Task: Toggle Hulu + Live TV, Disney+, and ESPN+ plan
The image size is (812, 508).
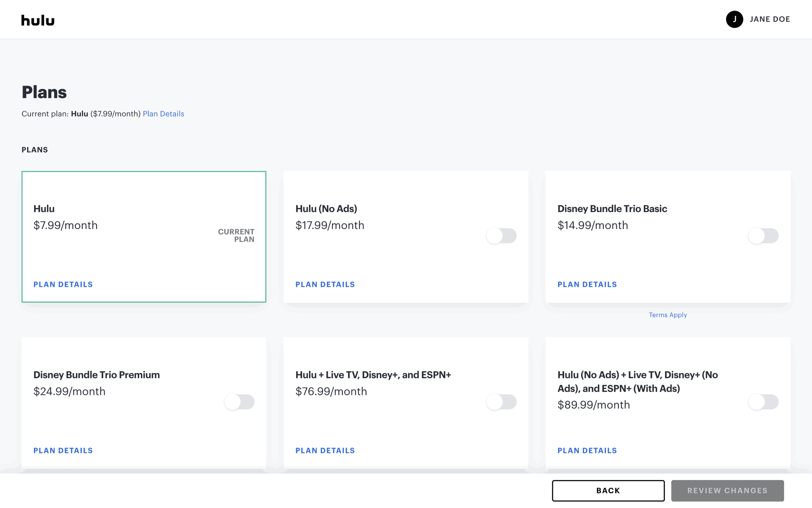Action: 501,402
